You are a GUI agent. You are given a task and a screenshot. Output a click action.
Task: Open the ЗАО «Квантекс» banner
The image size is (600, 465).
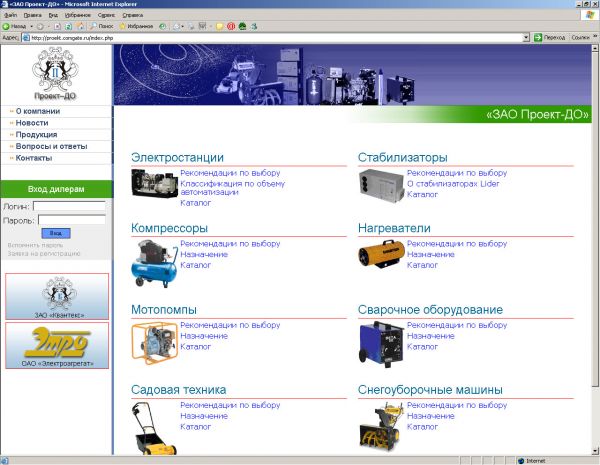point(57,296)
